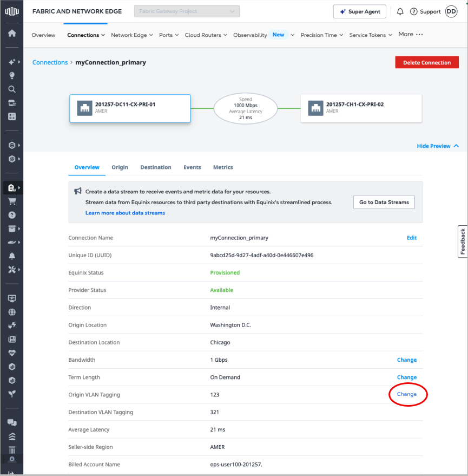This screenshot has width=468, height=476.
Task: Open the archive box sidebar icon
Action: [12, 229]
